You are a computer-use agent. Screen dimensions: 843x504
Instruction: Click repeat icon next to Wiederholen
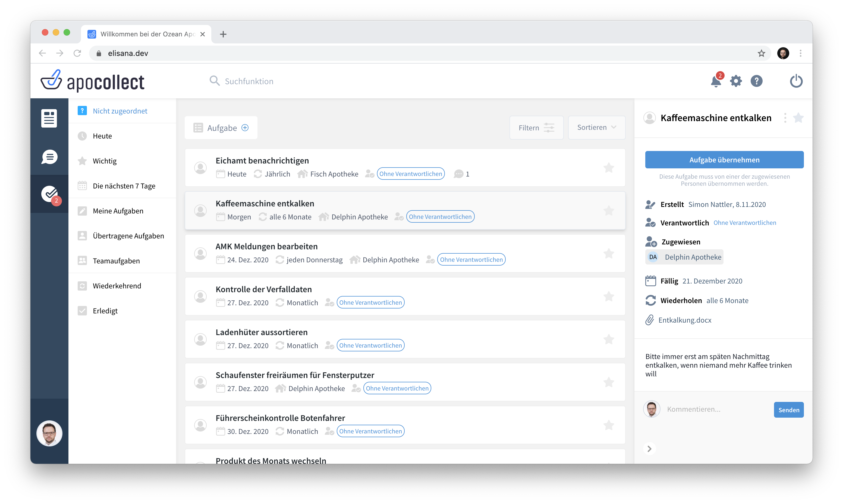[650, 300]
